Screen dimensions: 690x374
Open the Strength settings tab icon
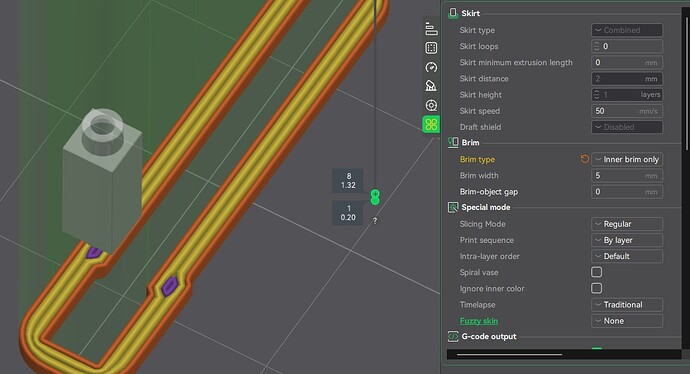click(431, 48)
